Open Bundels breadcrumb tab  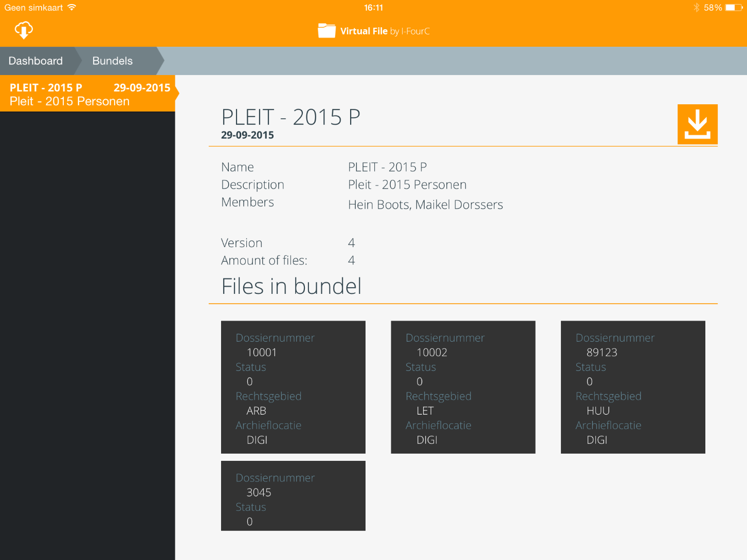(113, 61)
